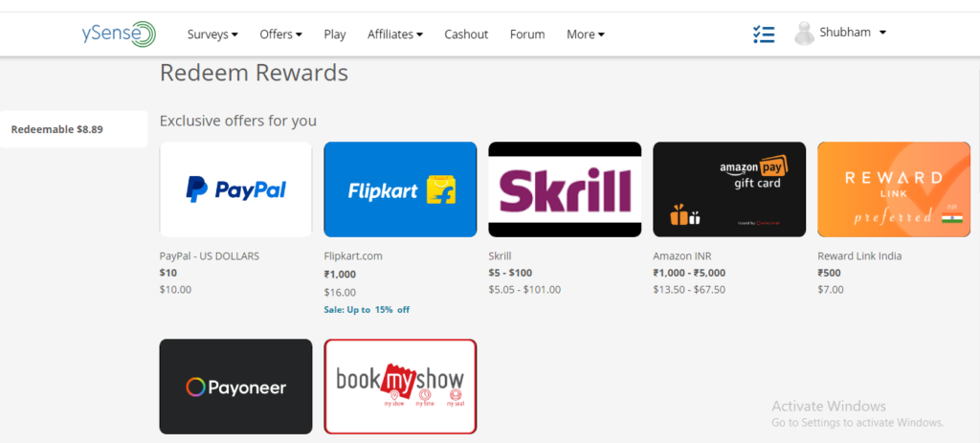Open the BookMyShow reward card
The width and height of the screenshot is (980, 443).
pos(400,387)
